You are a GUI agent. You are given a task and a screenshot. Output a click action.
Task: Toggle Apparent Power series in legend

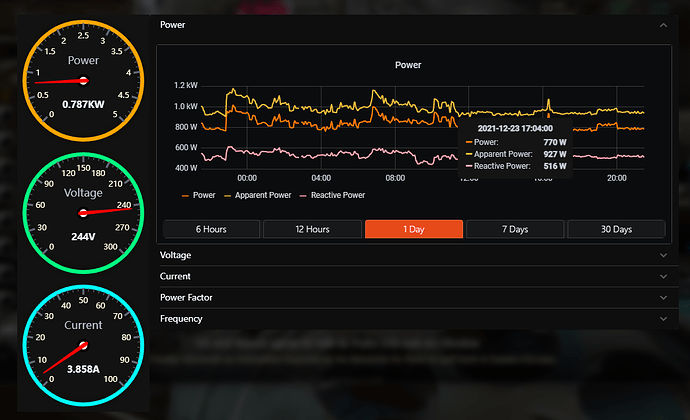[x=259, y=195]
